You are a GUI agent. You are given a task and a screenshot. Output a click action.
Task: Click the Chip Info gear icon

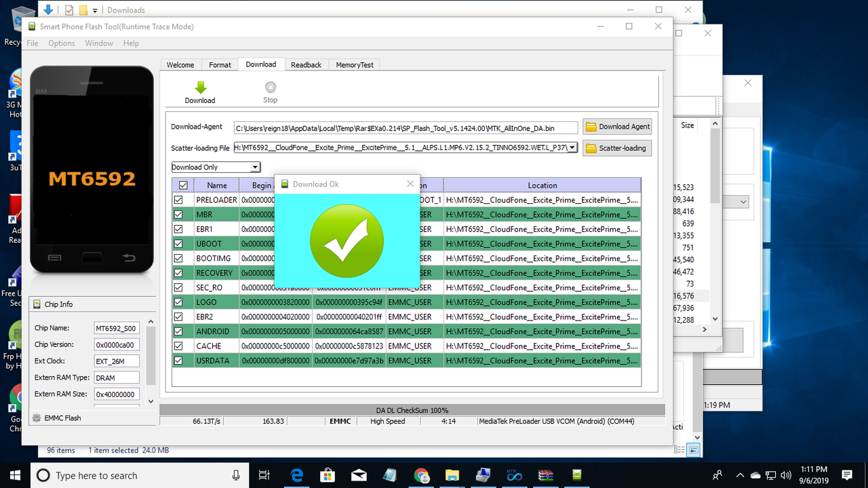37,304
